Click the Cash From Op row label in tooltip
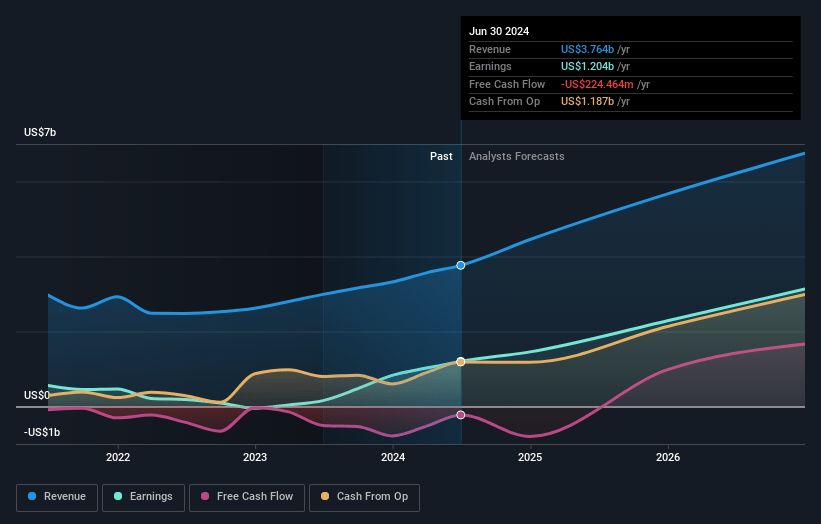 click(504, 102)
